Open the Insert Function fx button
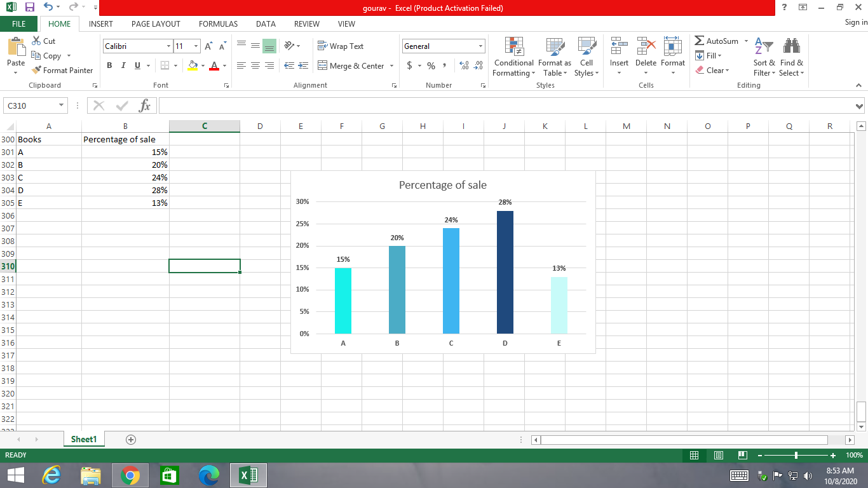 click(145, 105)
